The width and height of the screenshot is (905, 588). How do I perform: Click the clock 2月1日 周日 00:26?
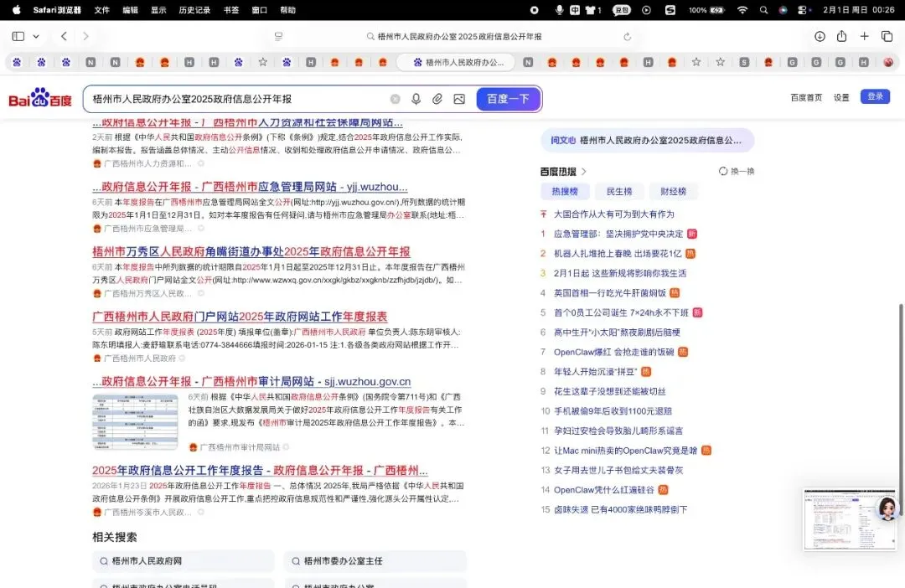click(x=859, y=10)
